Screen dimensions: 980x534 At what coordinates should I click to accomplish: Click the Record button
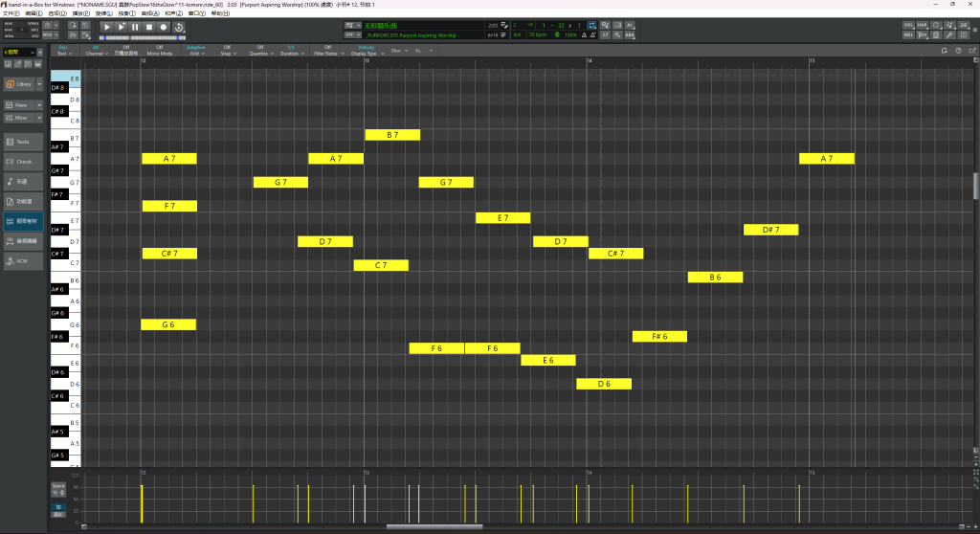(164, 27)
